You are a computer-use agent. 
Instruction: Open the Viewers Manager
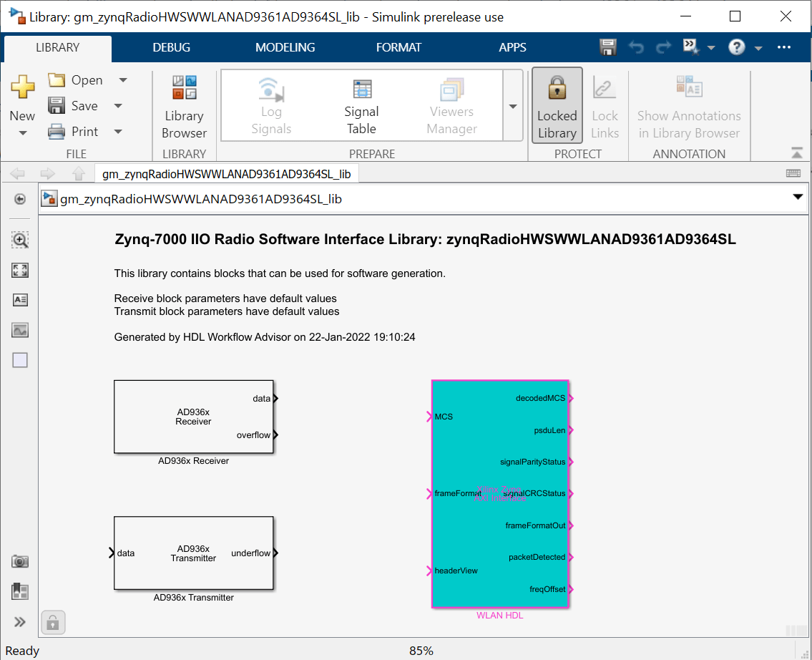[x=451, y=106]
